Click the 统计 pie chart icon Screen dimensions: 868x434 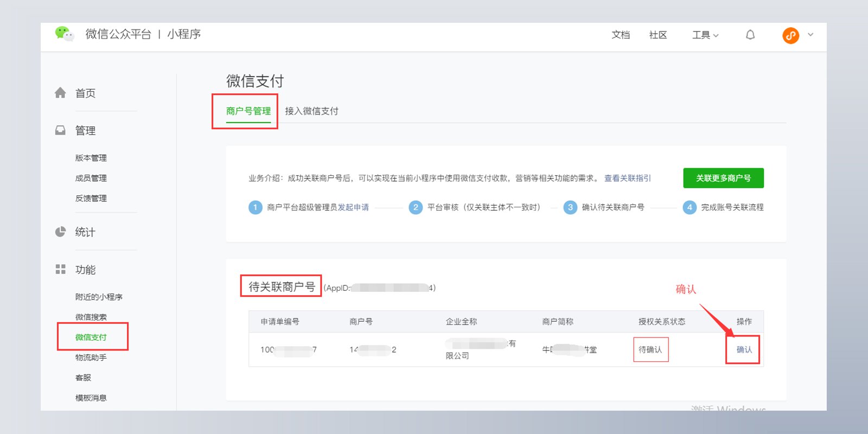click(x=60, y=232)
